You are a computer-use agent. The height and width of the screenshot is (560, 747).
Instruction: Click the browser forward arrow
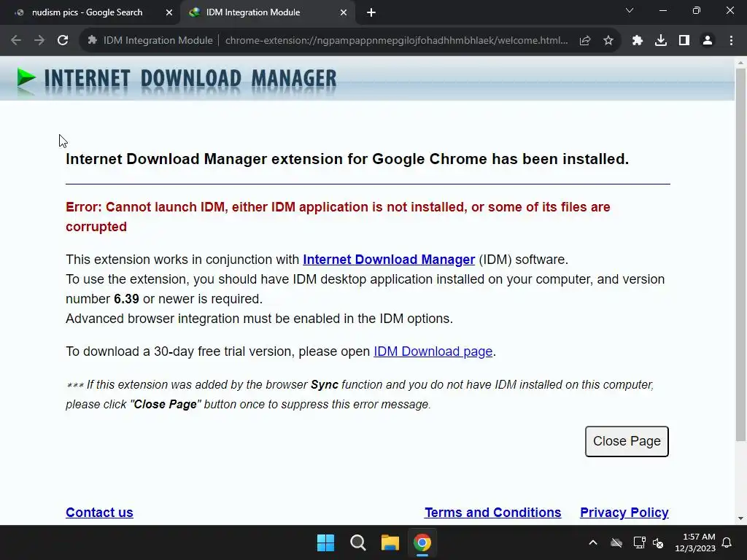click(x=39, y=41)
